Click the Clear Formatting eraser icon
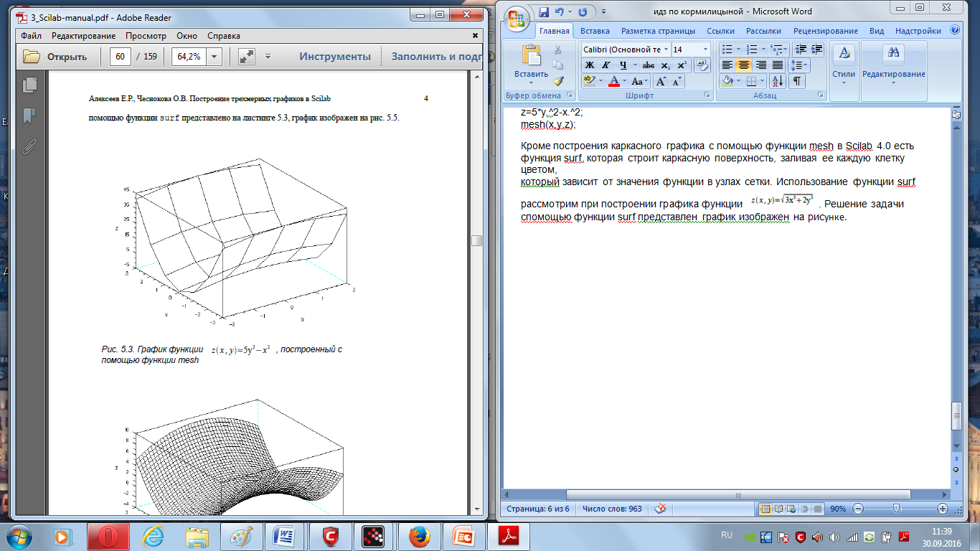 point(702,65)
